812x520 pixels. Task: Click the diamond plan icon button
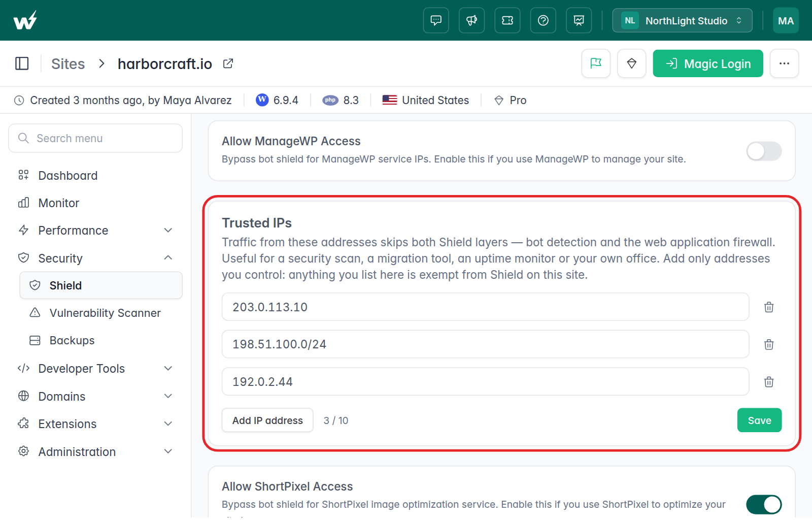click(x=631, y=63)
